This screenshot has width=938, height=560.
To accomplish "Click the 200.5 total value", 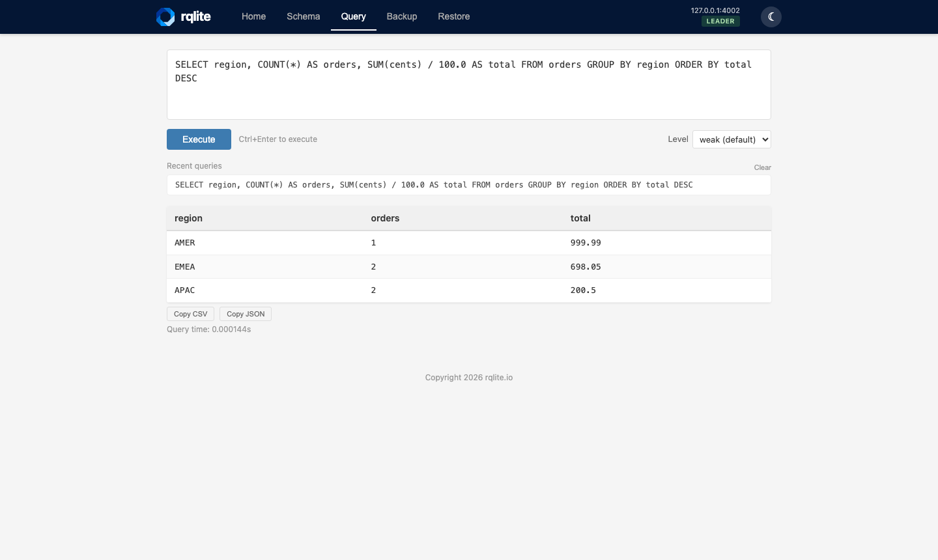I will coord(583,290).
